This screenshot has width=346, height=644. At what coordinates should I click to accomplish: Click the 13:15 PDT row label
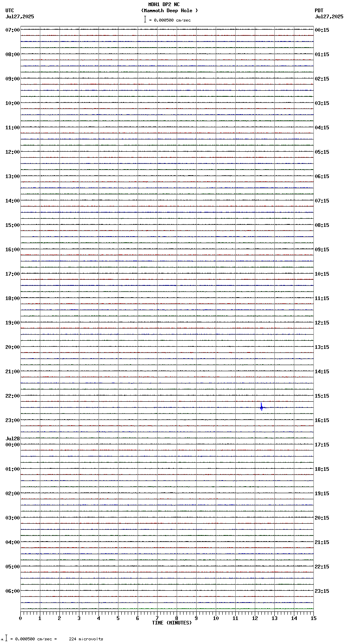(322, 347)
